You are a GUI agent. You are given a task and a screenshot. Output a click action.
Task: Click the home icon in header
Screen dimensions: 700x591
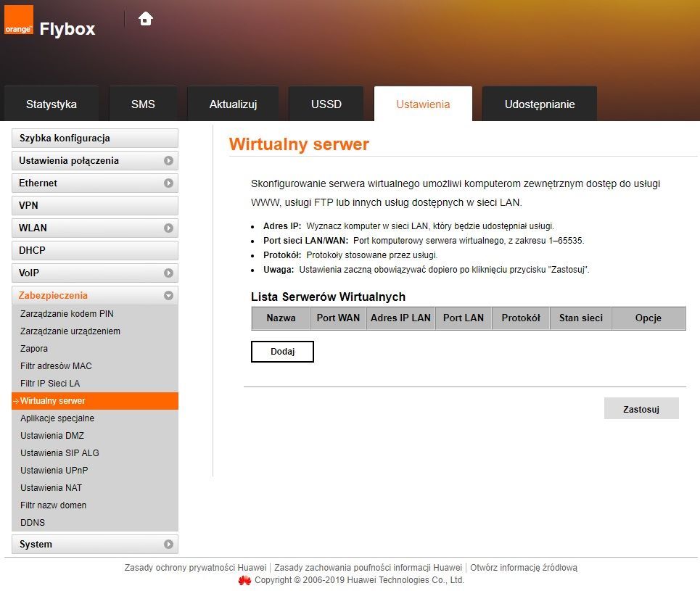click(x=146, y=19)
